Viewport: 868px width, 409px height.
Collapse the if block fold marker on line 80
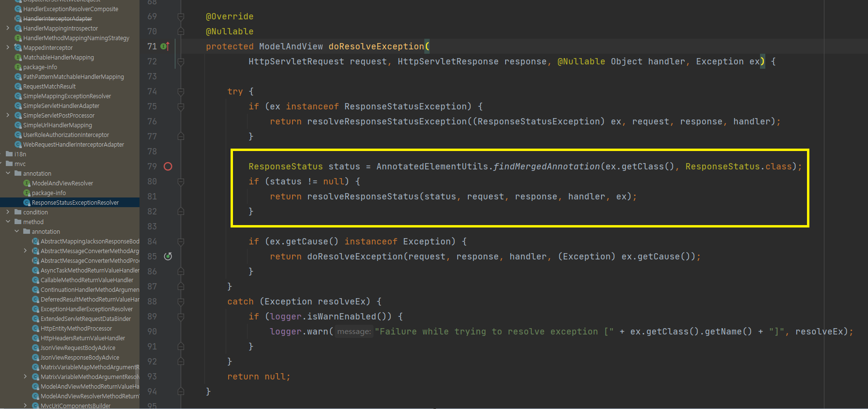tap(181, 182)
